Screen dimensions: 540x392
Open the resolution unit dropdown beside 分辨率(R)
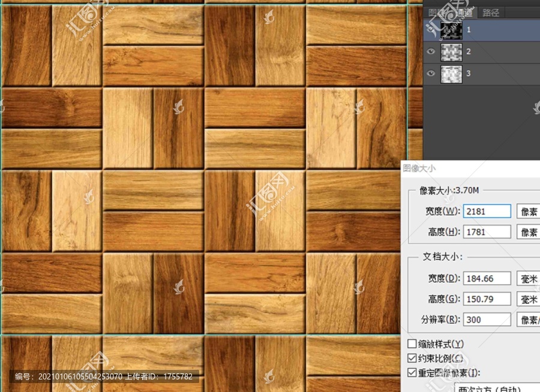point(528,319)
